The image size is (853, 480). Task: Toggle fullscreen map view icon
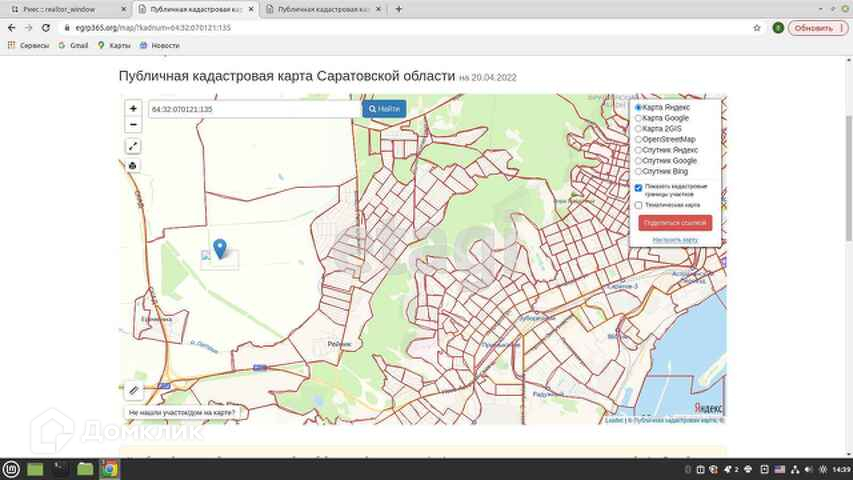click(133, 146)
